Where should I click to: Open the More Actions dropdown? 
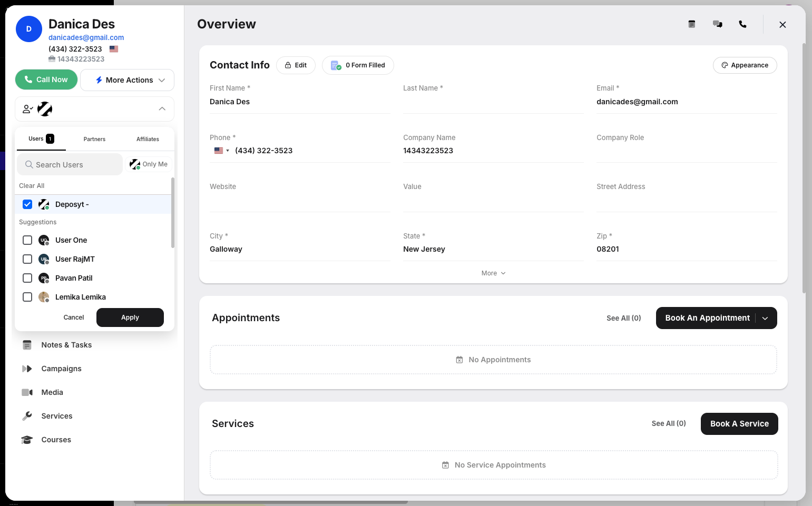click(x=127, y=80)
